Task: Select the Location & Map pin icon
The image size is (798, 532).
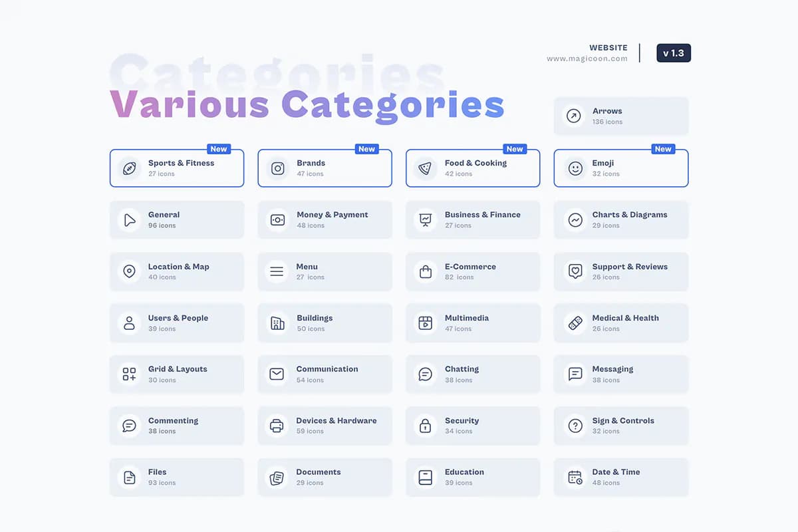Action: (130, 271)
